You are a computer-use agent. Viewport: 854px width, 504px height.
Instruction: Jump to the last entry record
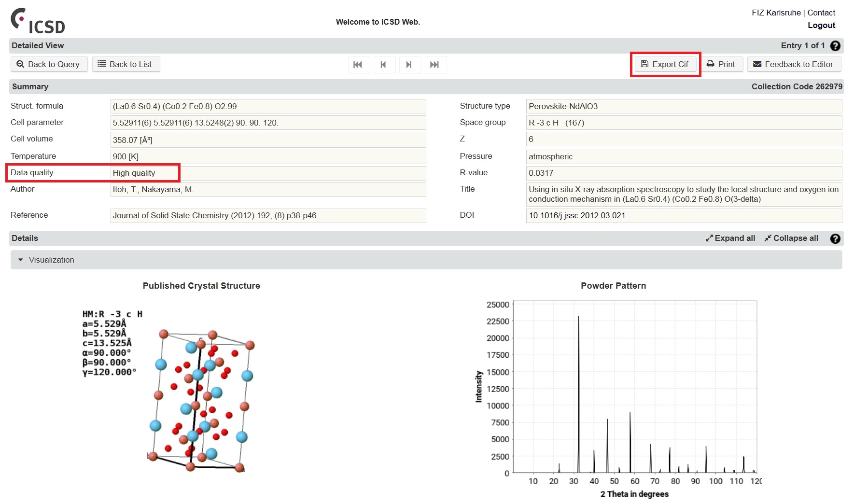[x=435, y=64]
